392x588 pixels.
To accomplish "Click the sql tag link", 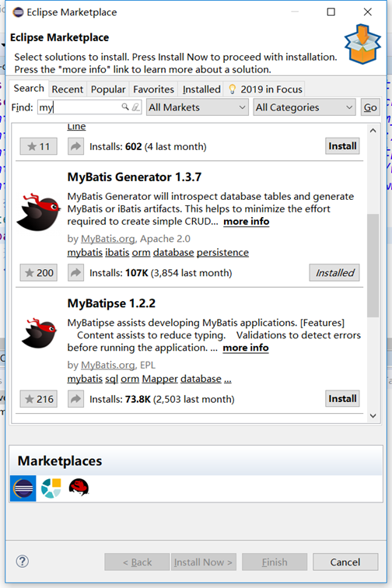I will 111,379.
